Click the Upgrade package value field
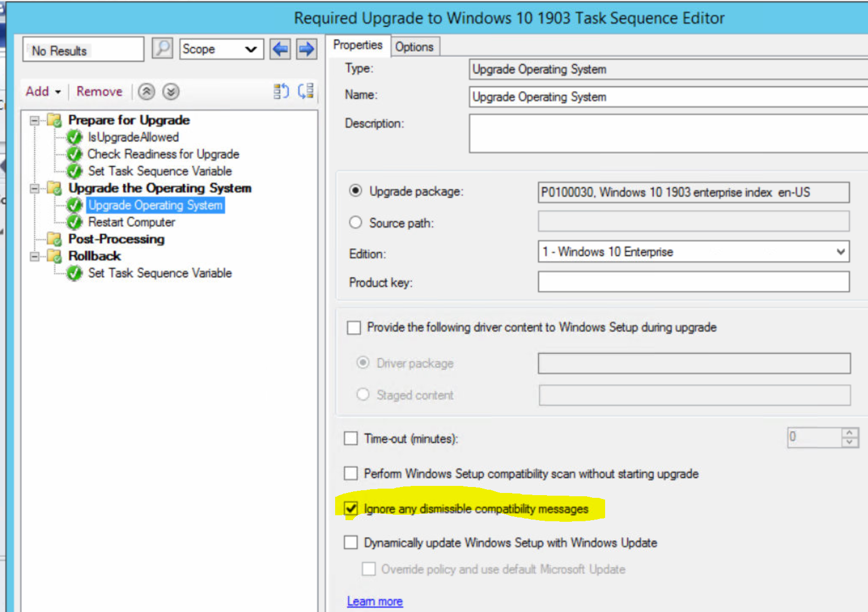The height and width of the screenshot is (612, 868). click(694, 192)
